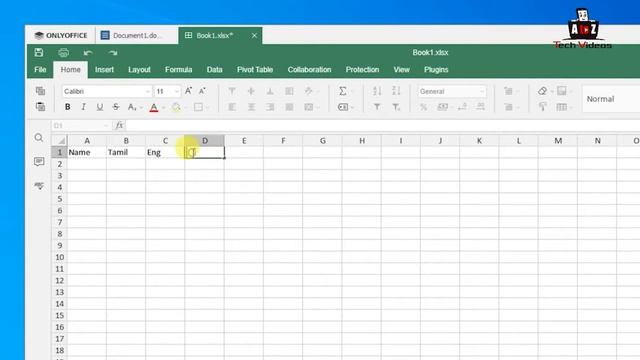
Task: Toggle Wrap text
Action: click(x=289, y=91)
